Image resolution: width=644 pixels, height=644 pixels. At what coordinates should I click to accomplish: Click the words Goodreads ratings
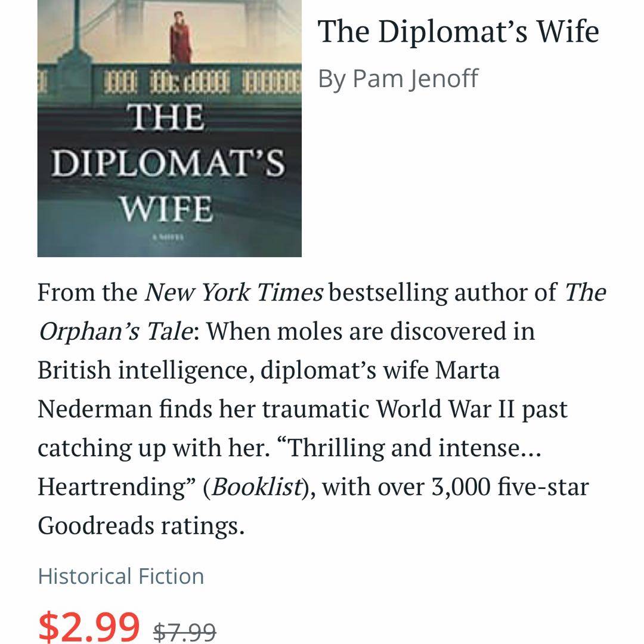(x=141, y=526)
